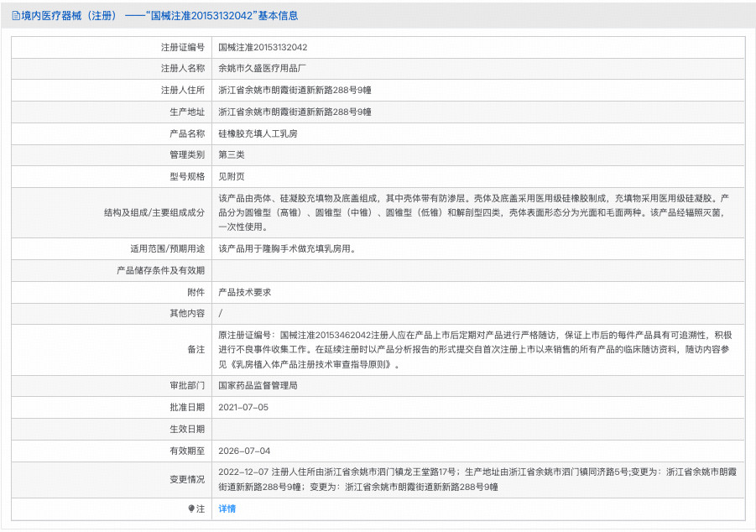Click the expiry date 2026-07-04 cell
This screenshot has width=756, height=532.
click(x=244, y=450)
